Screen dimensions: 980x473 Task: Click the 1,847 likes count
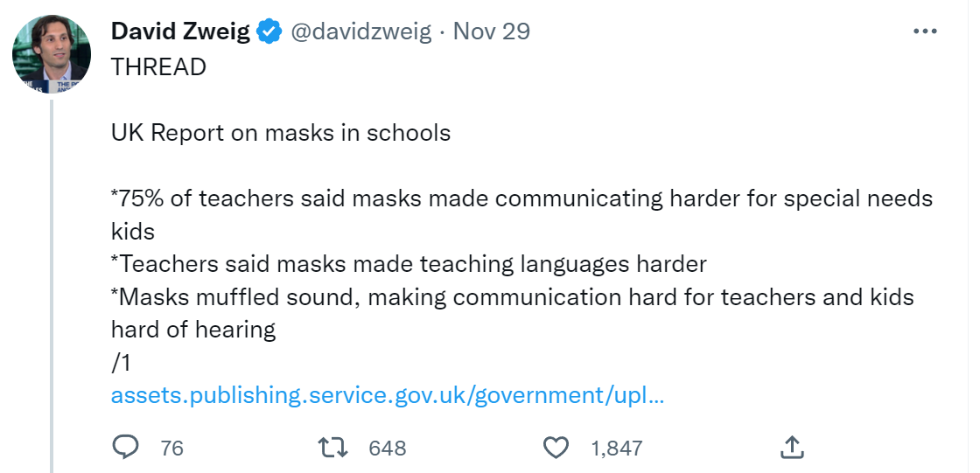tap(617, 449)
